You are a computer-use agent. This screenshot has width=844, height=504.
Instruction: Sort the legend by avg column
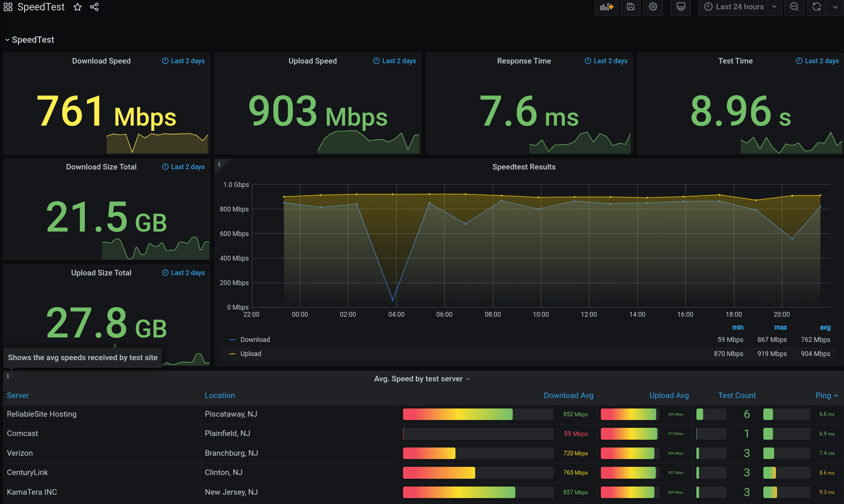[x=825, y=327]
